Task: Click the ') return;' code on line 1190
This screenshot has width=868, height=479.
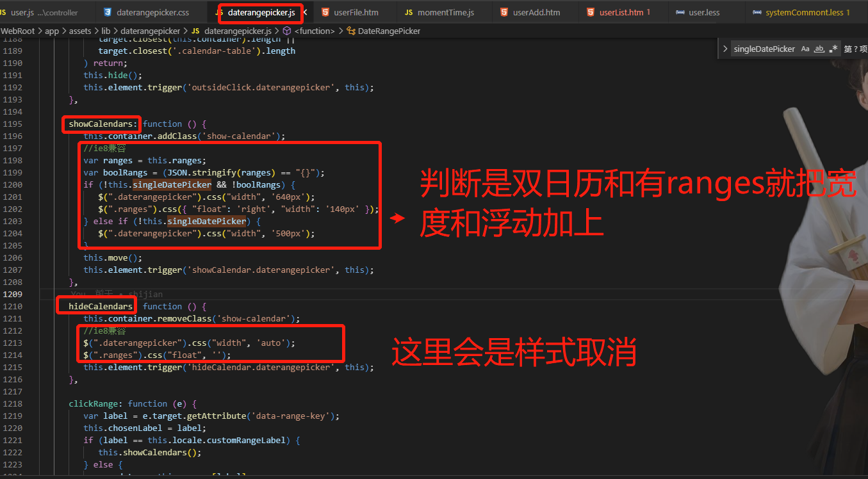Action: click(x=106, y=63)
